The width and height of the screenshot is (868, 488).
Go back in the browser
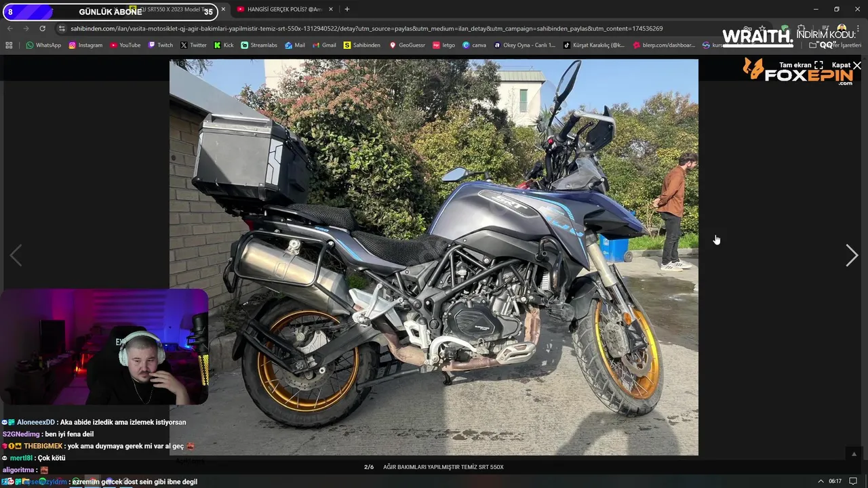click(x=9, y=28)
